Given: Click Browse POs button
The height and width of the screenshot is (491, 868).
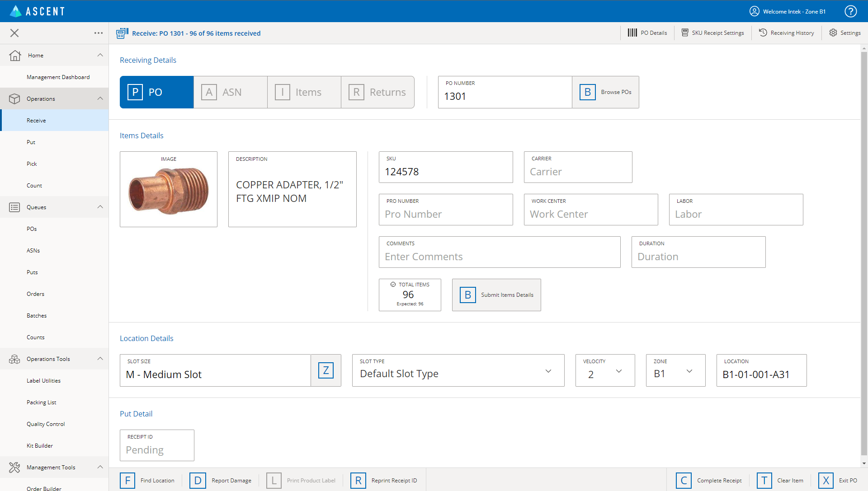Looking at the screenshot, I should 605,92.
